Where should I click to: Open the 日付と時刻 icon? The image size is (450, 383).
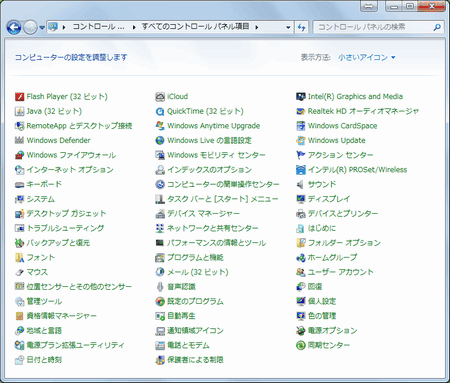(x=19, y=360)
